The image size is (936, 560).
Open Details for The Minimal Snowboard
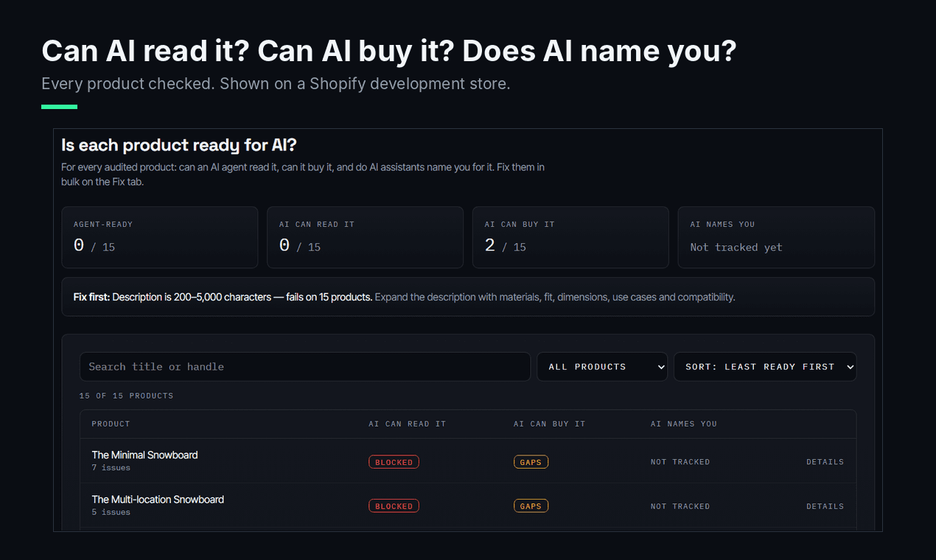825,462
